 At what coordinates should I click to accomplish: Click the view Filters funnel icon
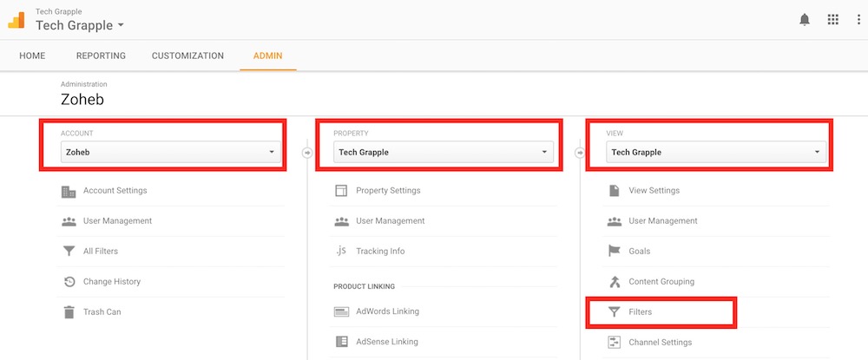tap(615, 311)
